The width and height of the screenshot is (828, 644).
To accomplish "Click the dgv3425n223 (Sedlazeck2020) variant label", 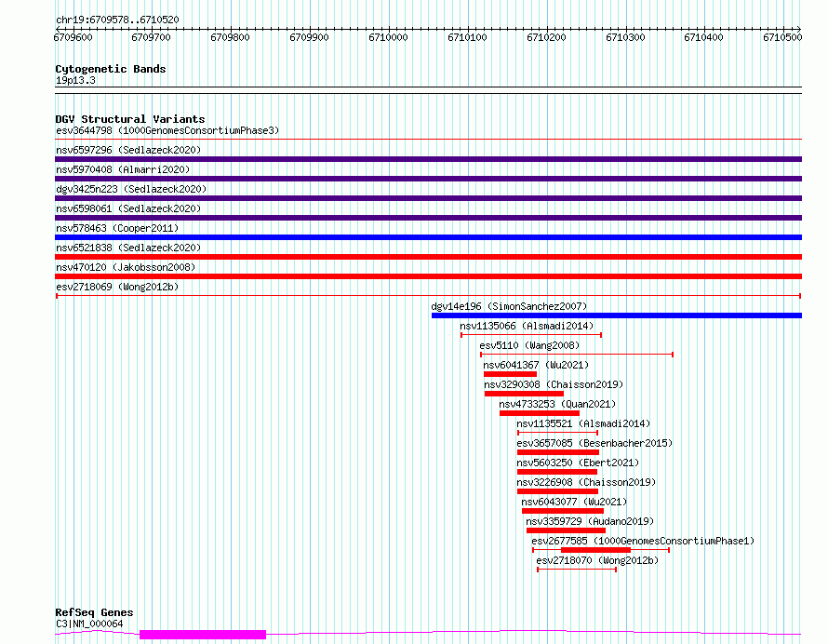I will point(131,189).
